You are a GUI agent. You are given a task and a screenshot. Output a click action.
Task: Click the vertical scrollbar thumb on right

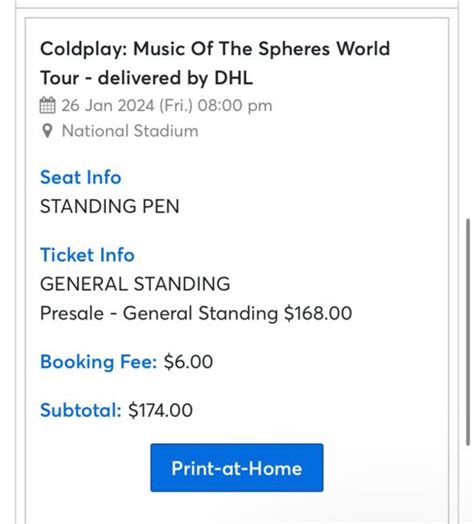tap(468, 332)
